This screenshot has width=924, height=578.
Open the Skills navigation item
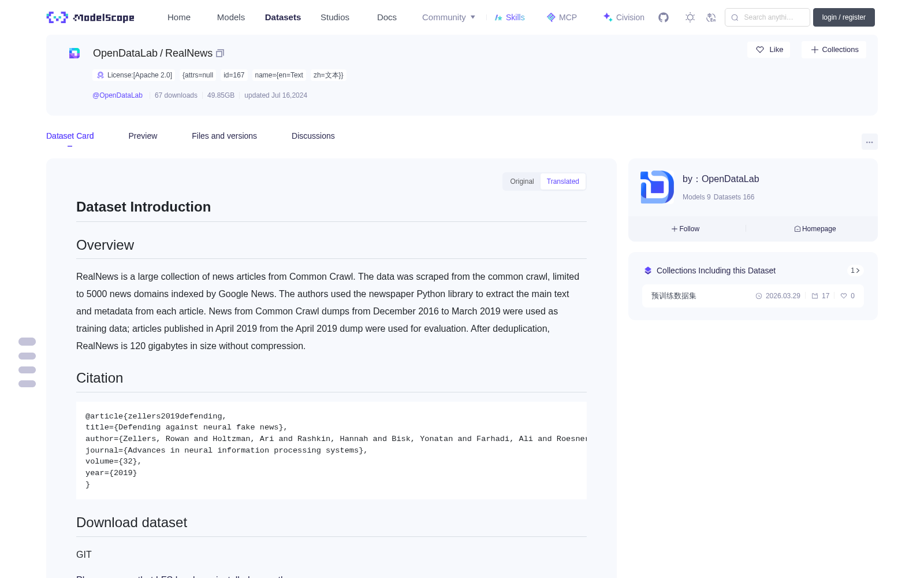[509, 17]
